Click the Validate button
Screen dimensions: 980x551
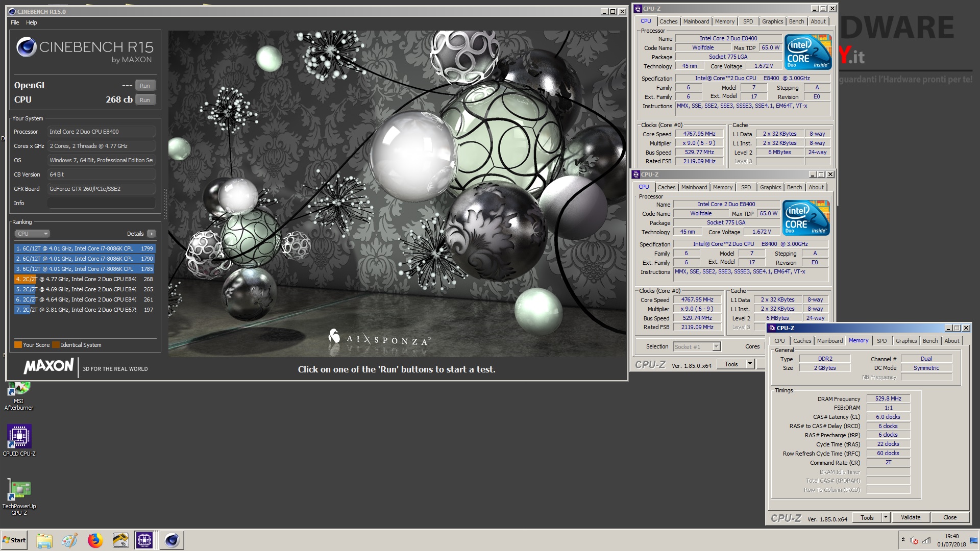tap(911, 518)
